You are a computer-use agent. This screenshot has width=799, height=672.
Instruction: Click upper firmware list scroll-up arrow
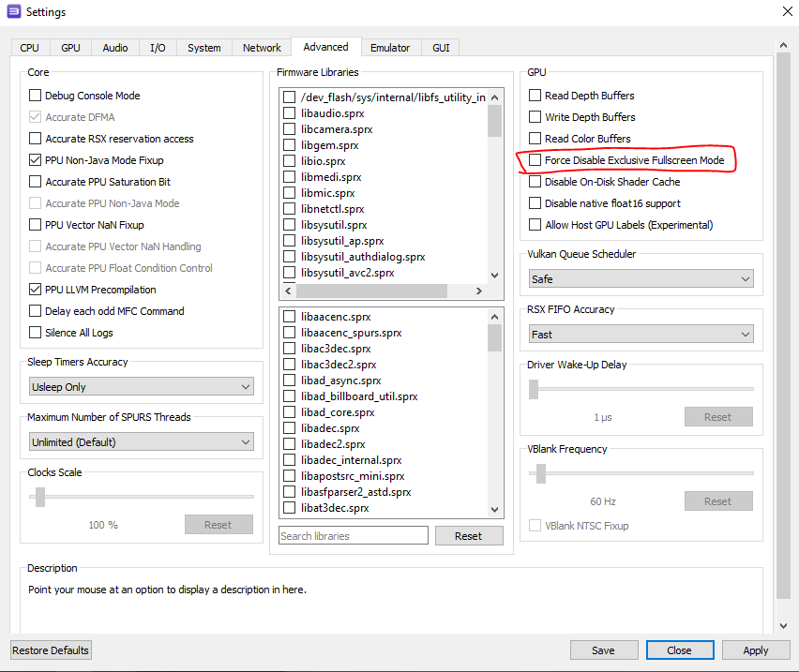495,97
